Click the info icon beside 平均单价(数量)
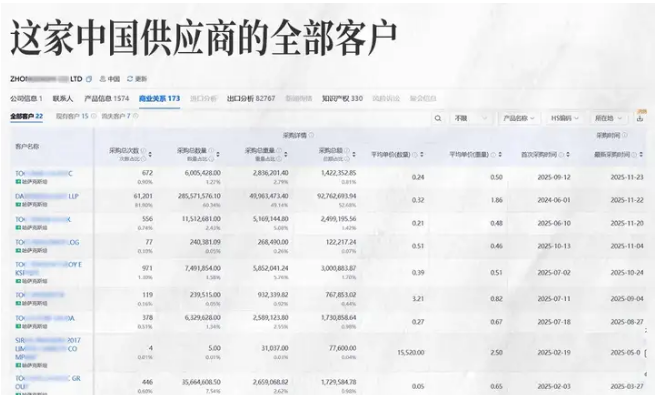This screenshot has height=395, width=656. 415,154
